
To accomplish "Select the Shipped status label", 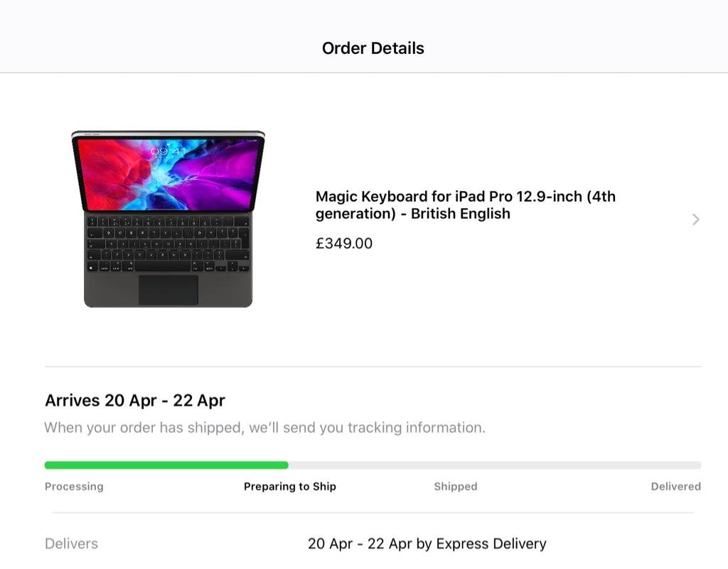I will point(456,487).
